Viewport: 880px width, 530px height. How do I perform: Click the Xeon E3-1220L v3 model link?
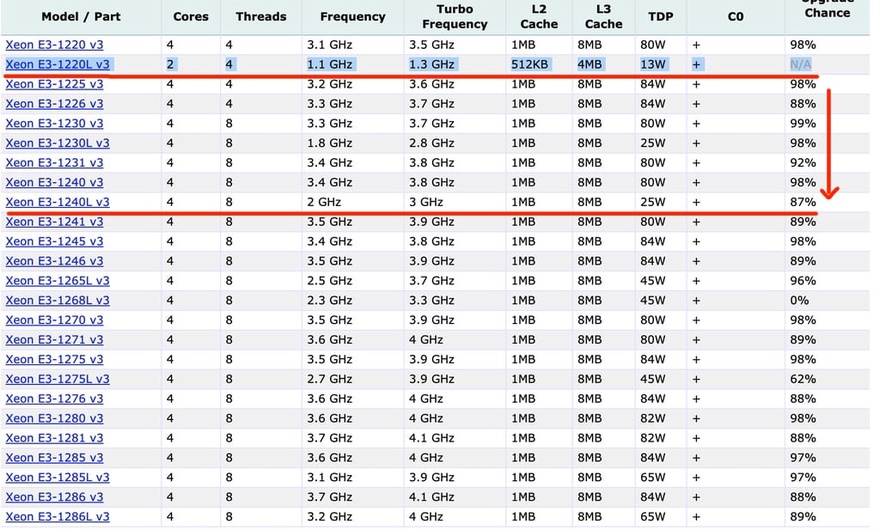coord(57,65)
